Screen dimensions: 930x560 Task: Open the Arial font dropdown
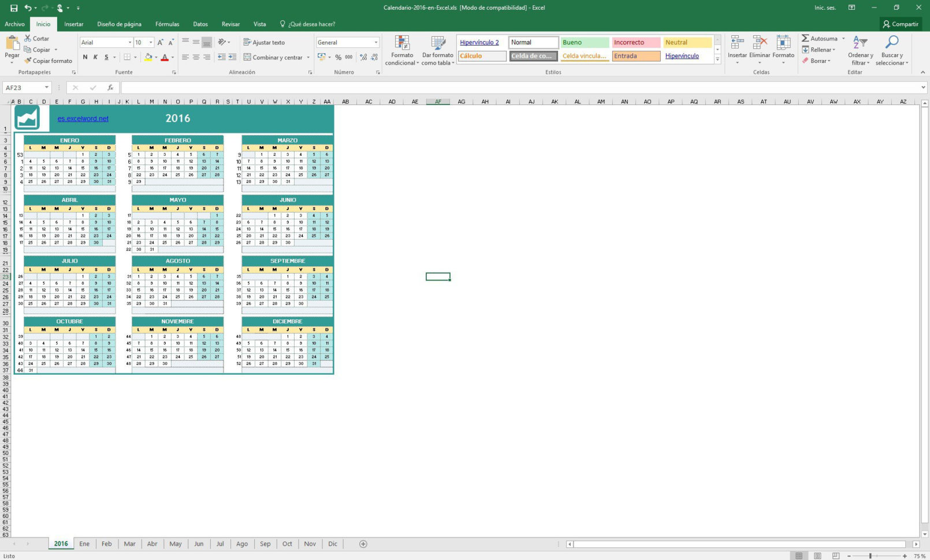pyautogui.click(x=130, y=42)
